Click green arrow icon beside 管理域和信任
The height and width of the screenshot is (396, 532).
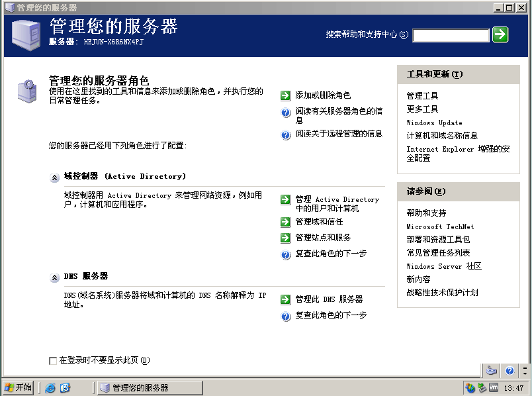click(x=285, y=222)
